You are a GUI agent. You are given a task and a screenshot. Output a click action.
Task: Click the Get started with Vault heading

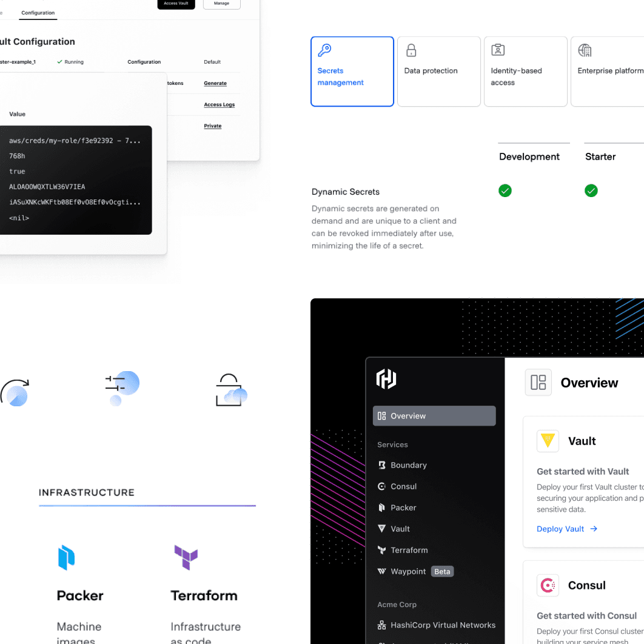pyautogui.click(x=582, y=472)
